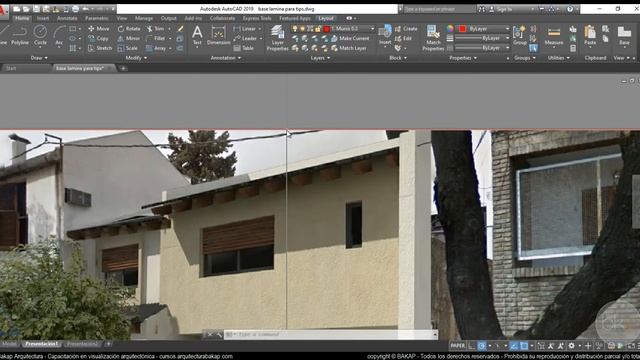The width and height of the screenshot is (640, 360).
Task: Expand the Modify panel
Action: (136, 58)
